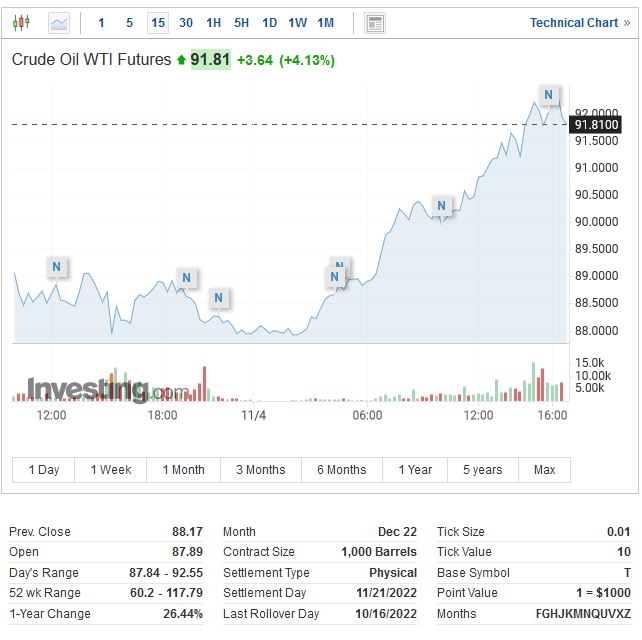This screenshot has height=640, width=642.
Task: Pick the 1W interval option
Action: pyautogui.click(x=298, y=22)
